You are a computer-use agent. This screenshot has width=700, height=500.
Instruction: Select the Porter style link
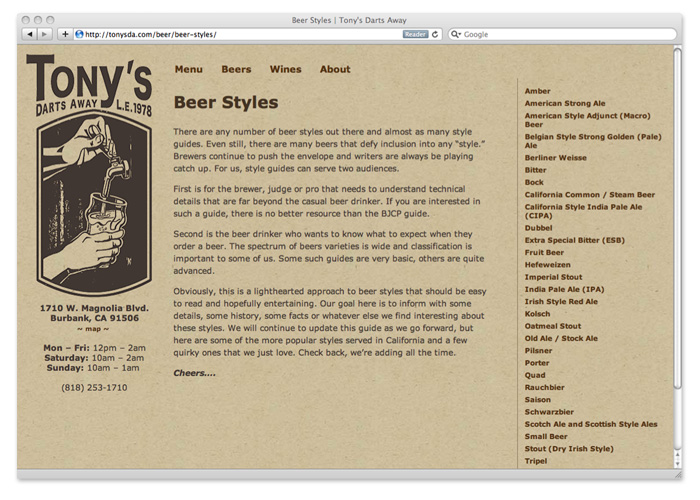[537, 363]
